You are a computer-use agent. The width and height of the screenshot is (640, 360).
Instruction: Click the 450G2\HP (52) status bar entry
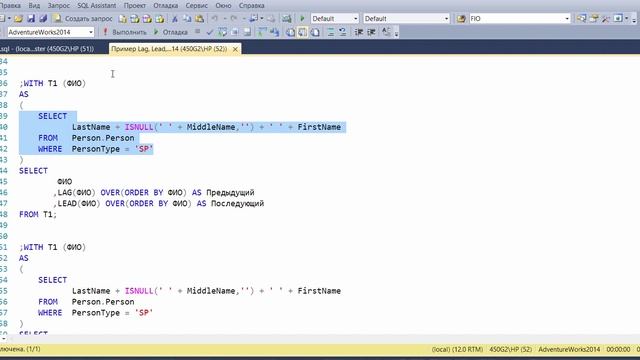tap(511, 349)
